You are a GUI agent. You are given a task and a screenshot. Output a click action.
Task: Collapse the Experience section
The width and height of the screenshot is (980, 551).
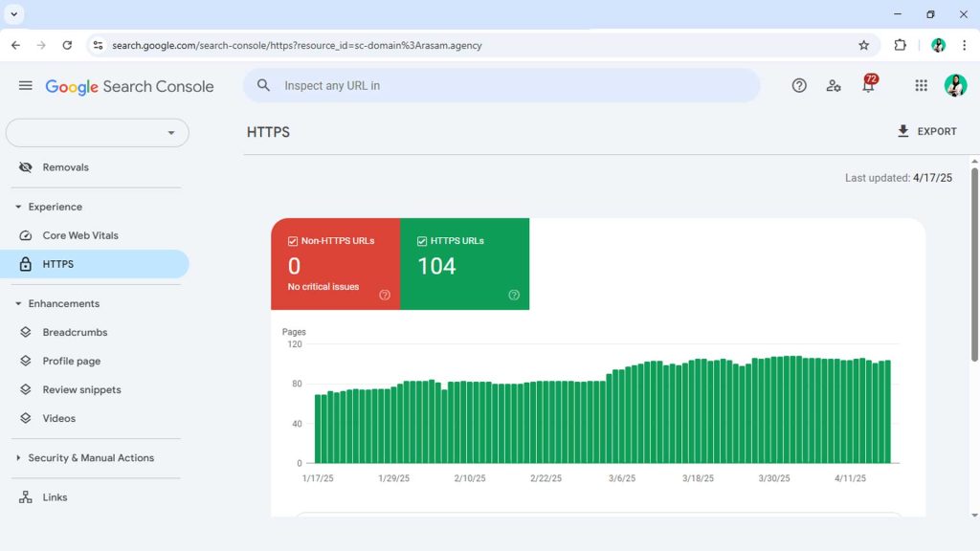coord(18,207)
